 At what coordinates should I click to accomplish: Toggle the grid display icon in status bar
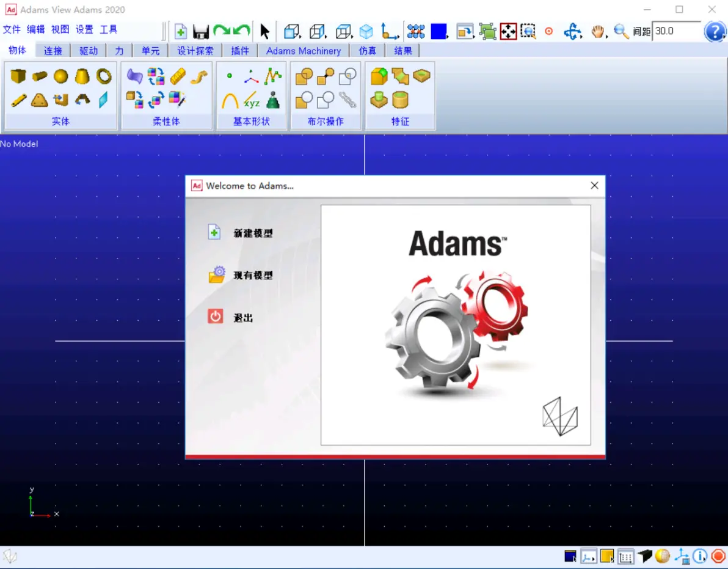[625, 556]
